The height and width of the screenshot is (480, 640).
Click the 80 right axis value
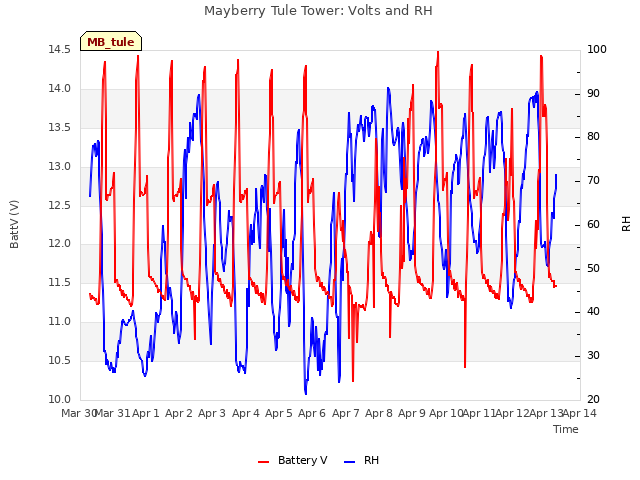(593, 137)
